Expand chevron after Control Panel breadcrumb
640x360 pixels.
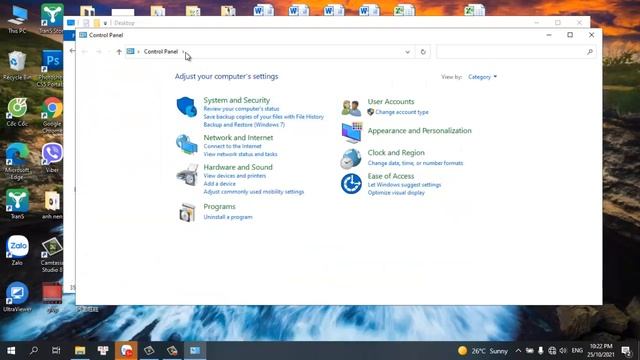(183, 51)
